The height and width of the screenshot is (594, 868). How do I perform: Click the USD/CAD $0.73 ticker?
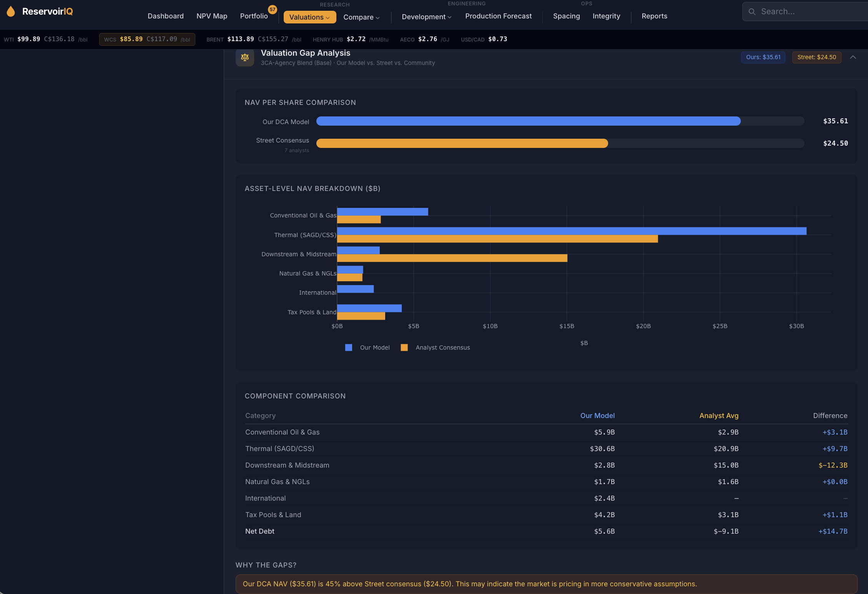coord(484,39)
